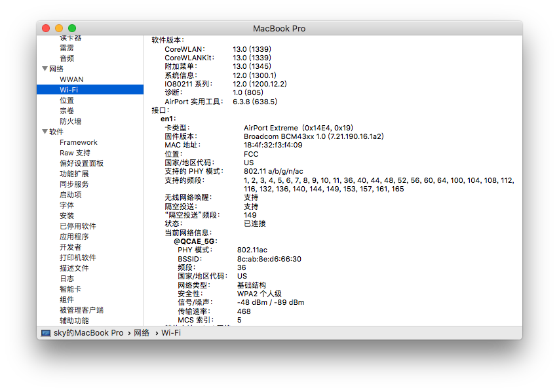Open 组件 item
Screen dimensions: 559x392
pyautogui.click(x=67, y=300)
